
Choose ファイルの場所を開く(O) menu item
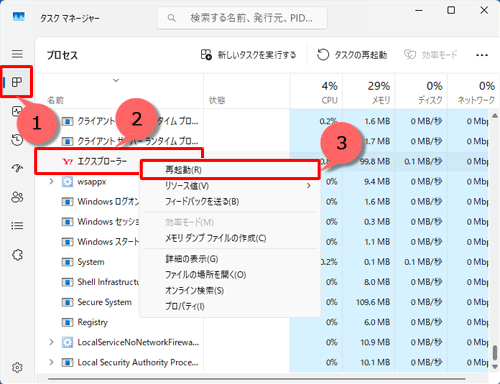(x=230, y=275)
